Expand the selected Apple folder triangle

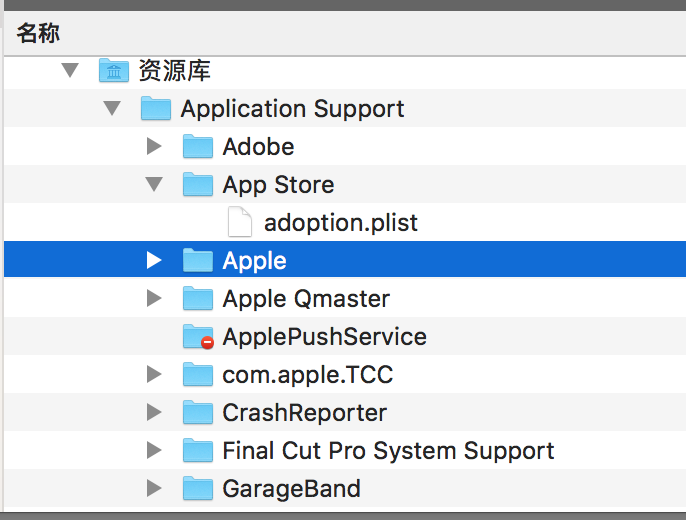tap(154, 260)
